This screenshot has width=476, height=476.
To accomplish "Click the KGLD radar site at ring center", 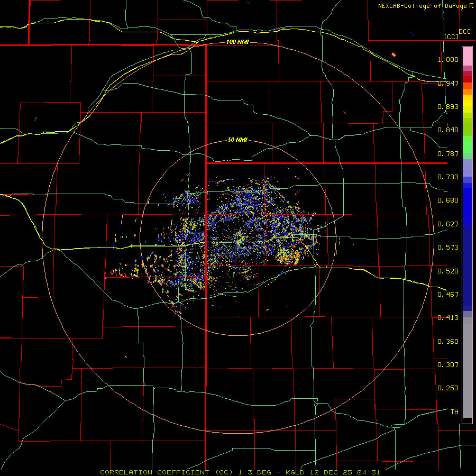I will pyautogui.click(x=239, y=239).
